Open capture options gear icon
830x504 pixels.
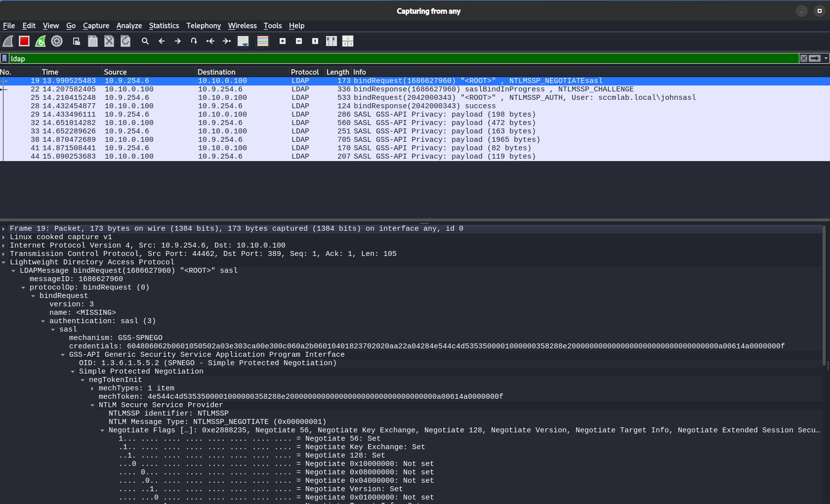coord(57,41)
